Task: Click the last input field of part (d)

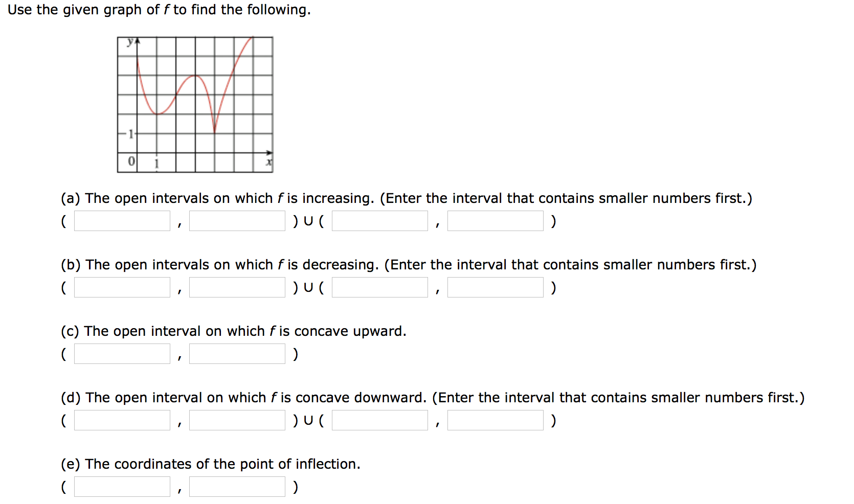Action: pos(495,420)
